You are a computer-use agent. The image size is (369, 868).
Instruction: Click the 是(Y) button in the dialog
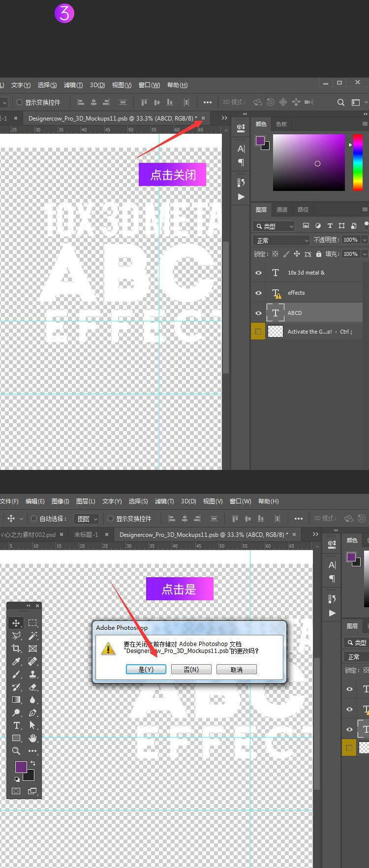(146, 669)
